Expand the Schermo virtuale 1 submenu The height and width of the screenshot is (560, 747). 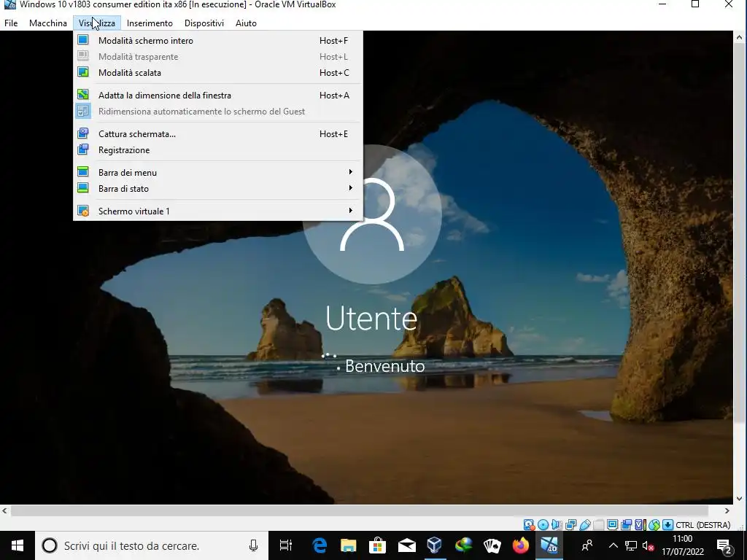217,211
